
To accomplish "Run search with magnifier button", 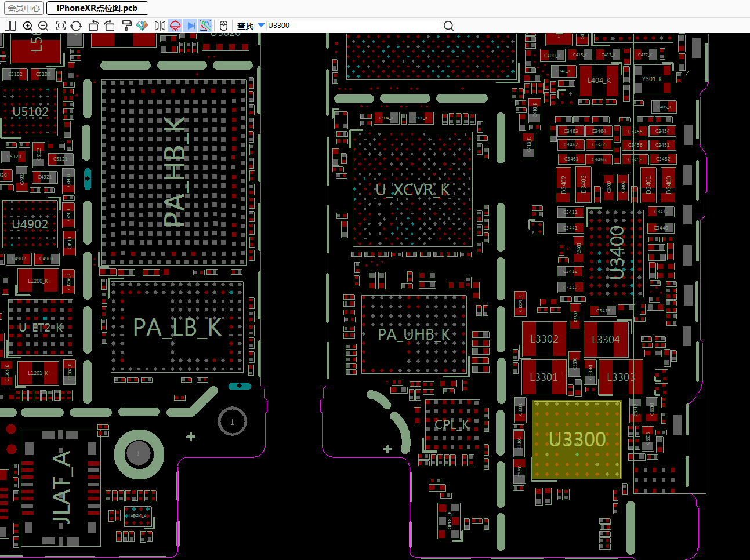I will coord(448,26).
